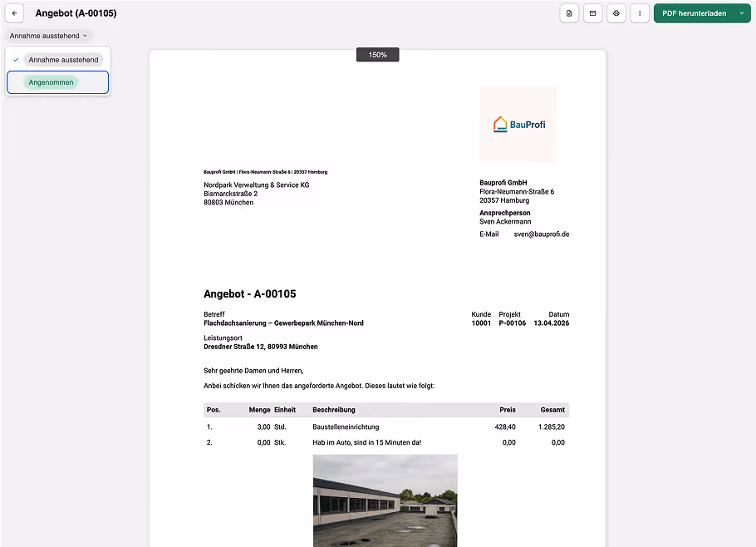Click the date '13.04.2026'
The width and height of the screenshot is (756, 547).
point(551,323)
